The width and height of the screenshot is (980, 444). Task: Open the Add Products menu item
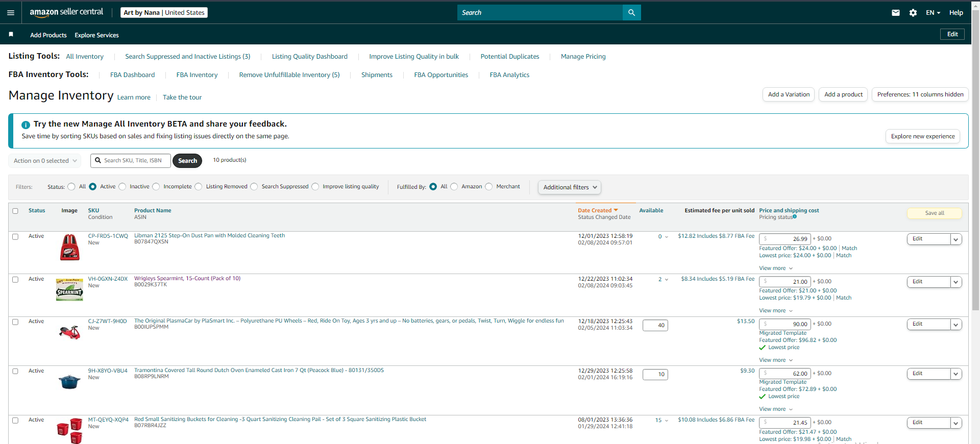[x=48, y=35]
